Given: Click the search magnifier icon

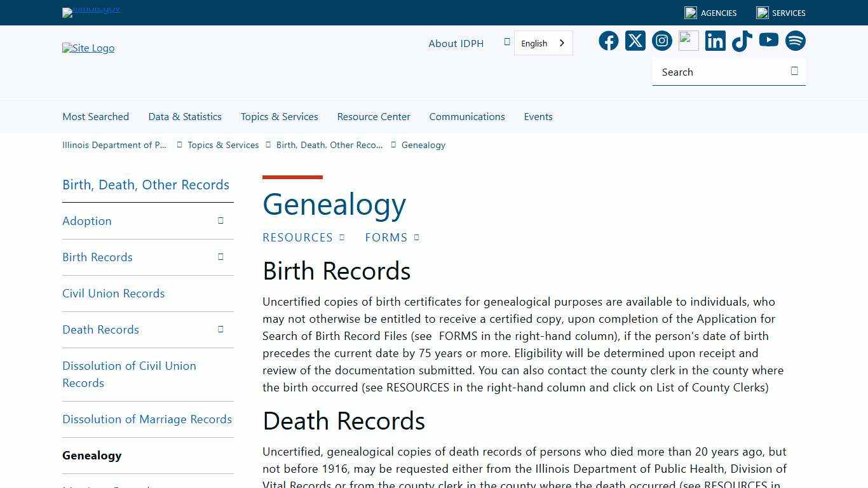Looking at the screenshot, I should [794, 71].
